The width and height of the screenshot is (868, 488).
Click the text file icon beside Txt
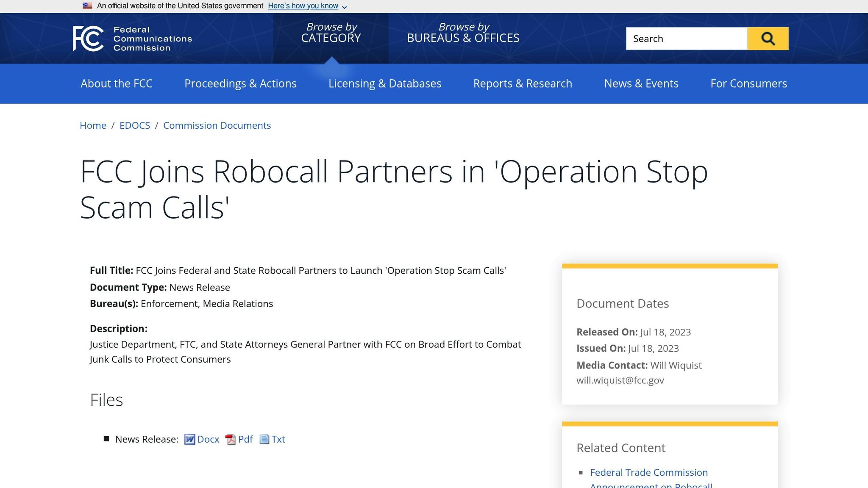[264, 439]
